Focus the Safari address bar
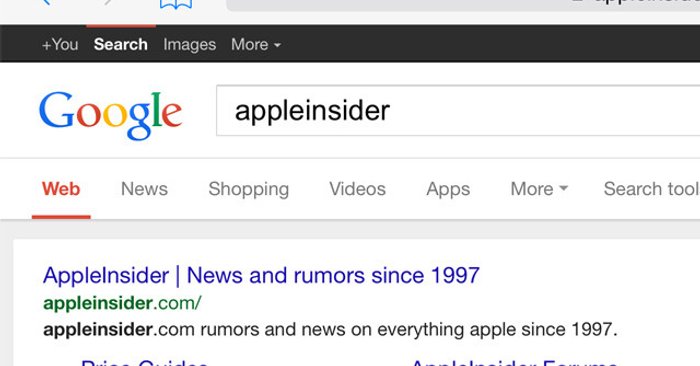Image resolution: width=700 pixels, height=366 pixels. (x=463, y=5)
